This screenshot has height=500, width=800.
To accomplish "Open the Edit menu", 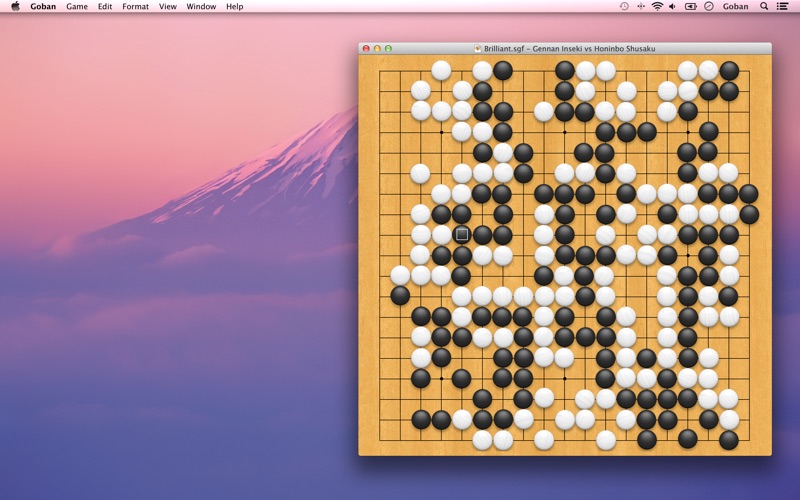I will point(105,6).
